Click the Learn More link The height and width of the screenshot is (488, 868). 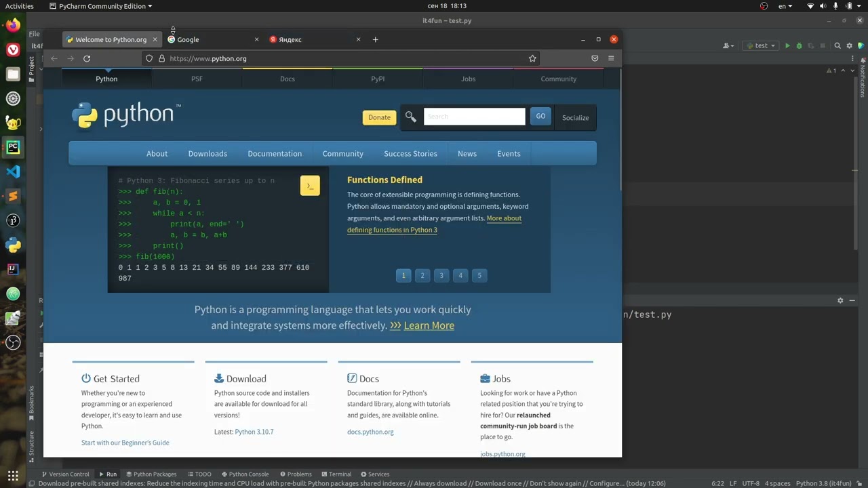(429, 325)
